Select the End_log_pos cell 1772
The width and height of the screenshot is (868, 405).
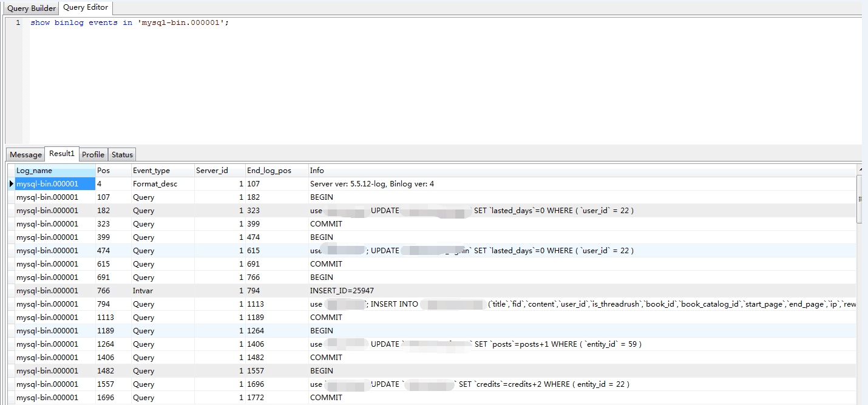tap(277, 398)
